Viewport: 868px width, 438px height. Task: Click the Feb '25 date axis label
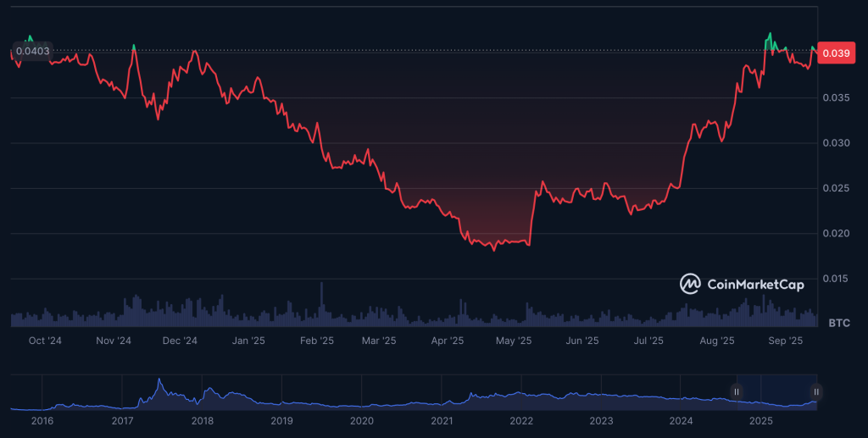tap(315, 341)
